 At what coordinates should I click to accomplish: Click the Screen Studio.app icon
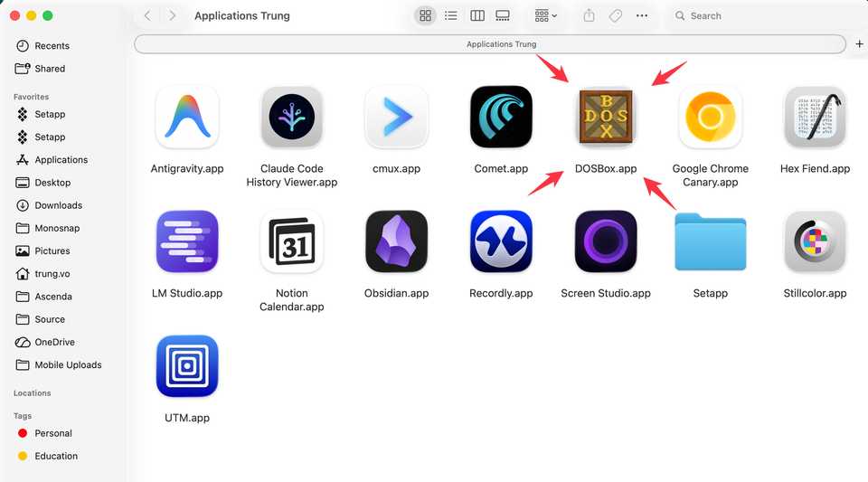[606, 241]
